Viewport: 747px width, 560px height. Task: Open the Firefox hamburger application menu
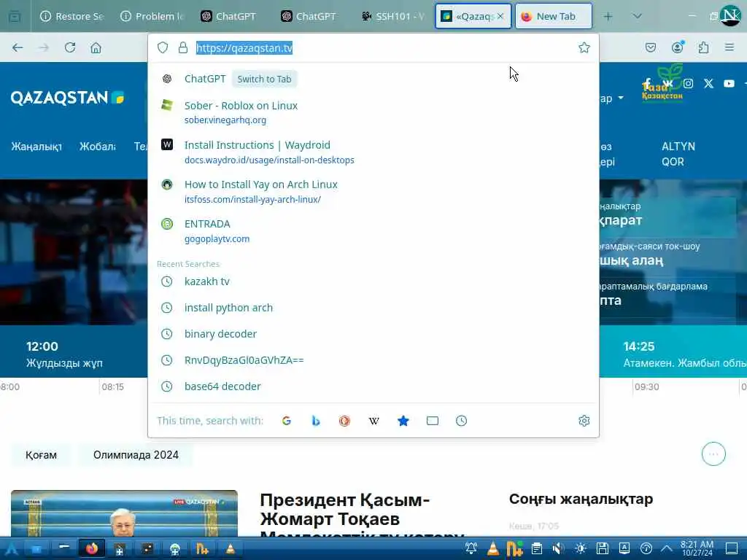coord(729,47)
